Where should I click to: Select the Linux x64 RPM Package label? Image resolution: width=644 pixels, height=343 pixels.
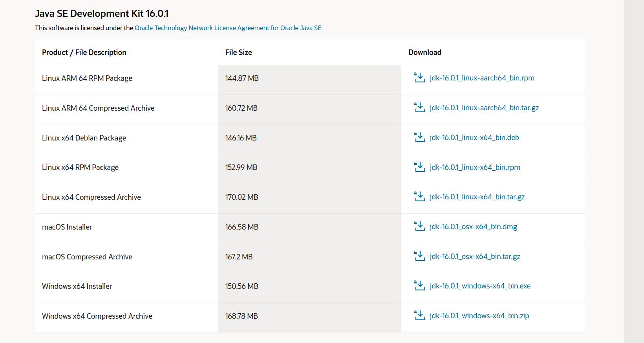(x=80, y=167)
